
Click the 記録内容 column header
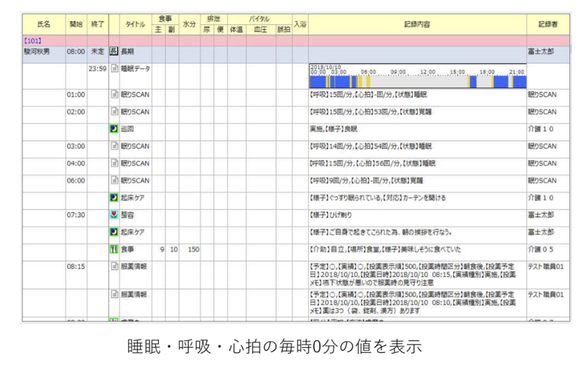[x=416, y=24]
